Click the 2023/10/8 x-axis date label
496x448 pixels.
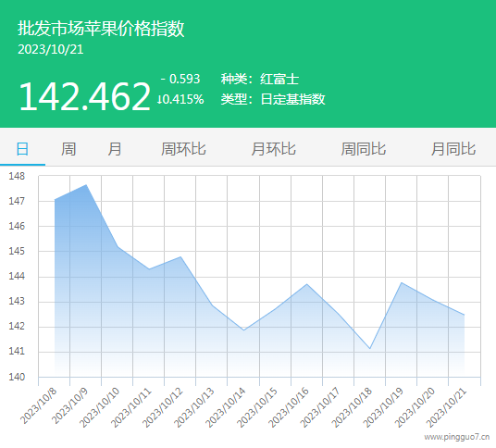pos(39,405)
